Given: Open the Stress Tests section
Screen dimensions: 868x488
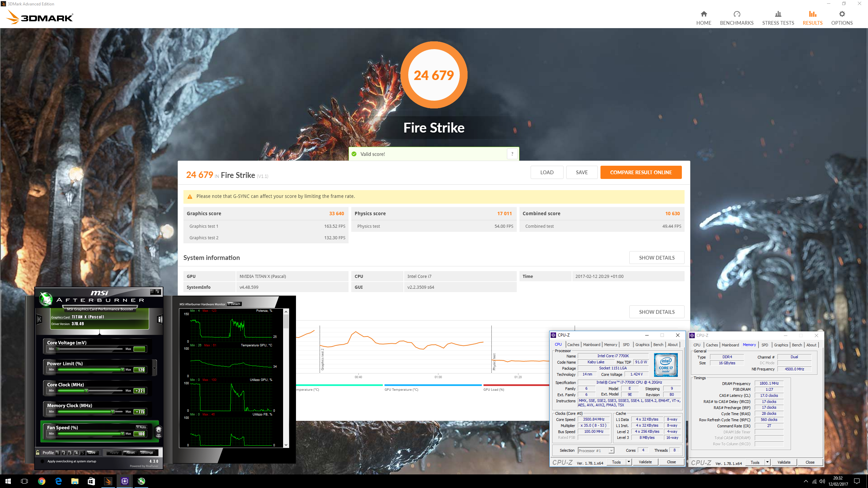Looking at the screenshot, I should coord(778,18).
